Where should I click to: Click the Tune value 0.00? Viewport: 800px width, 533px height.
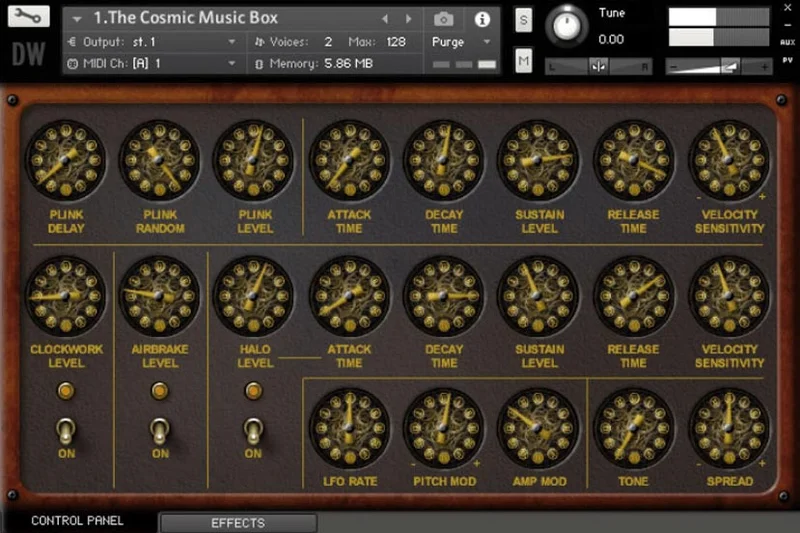611,39
